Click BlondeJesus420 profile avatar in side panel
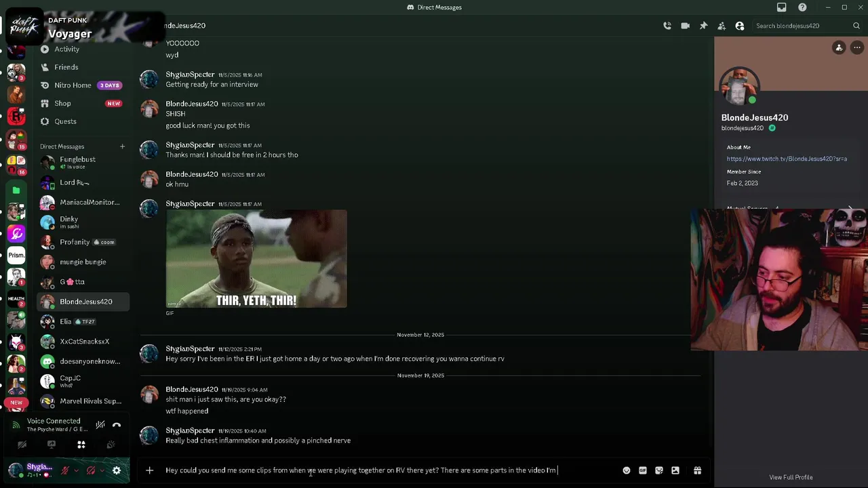The height and width of the screenshot is (488, 868). coord(739,87)
